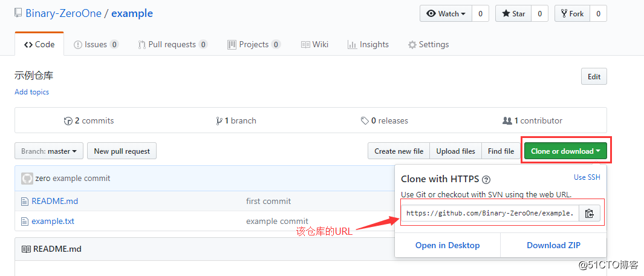
Task: Click the repository description text
Action: point(34,76)
